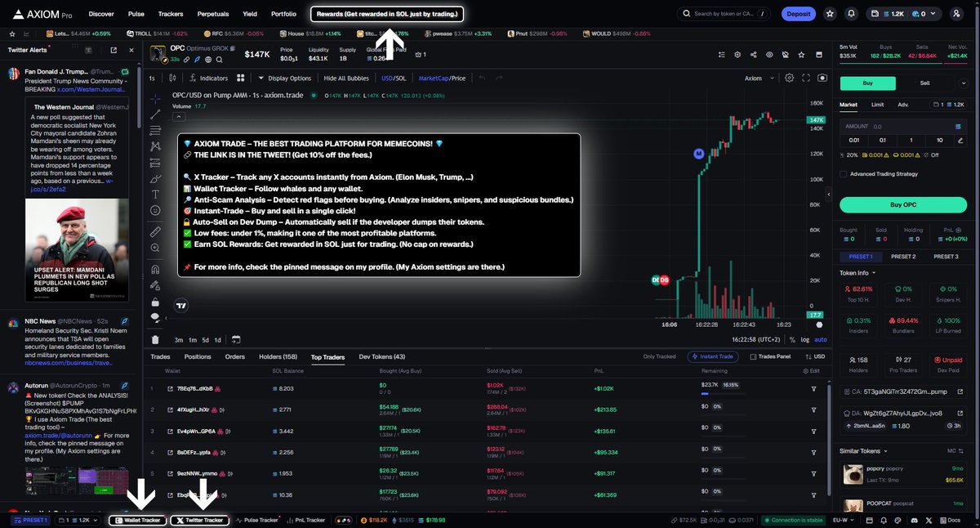Screen dimensions: 980x528
Task: Open the EU-W region dropdown
Action: (844, 520)
